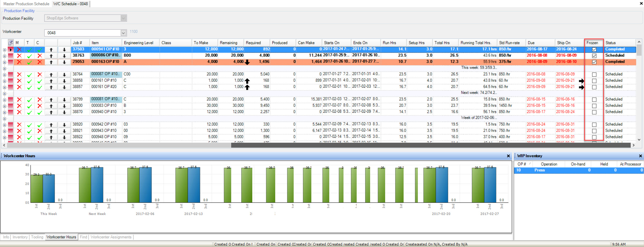Switch to Master Production Schedule tab

coord(26,4)
